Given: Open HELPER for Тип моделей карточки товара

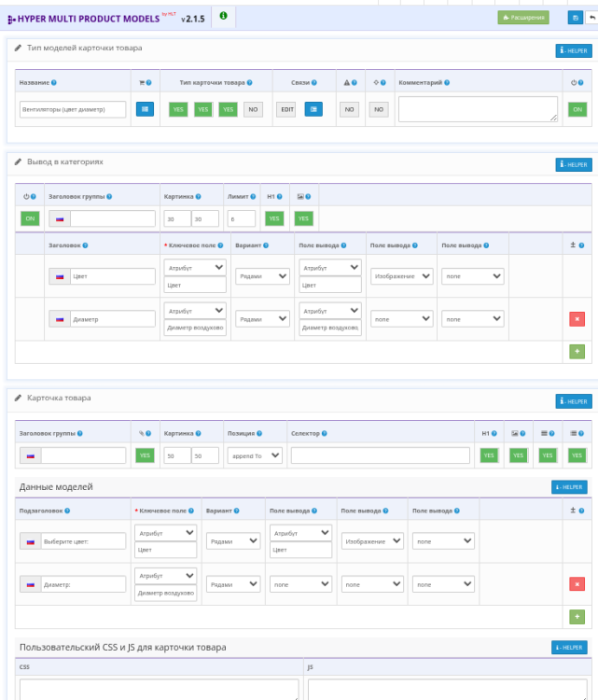Looking at the screenshot, I should 573,50.
